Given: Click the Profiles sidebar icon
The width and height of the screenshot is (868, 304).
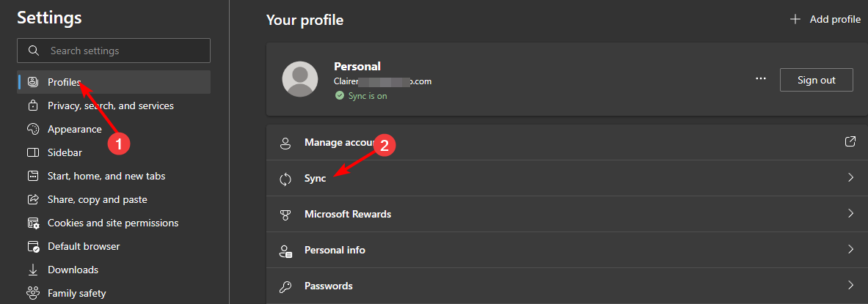Looking at the screenshot, I should [33, 82].
